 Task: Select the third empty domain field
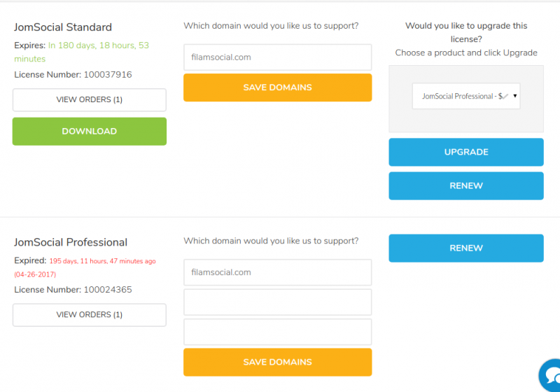[277, 332]
